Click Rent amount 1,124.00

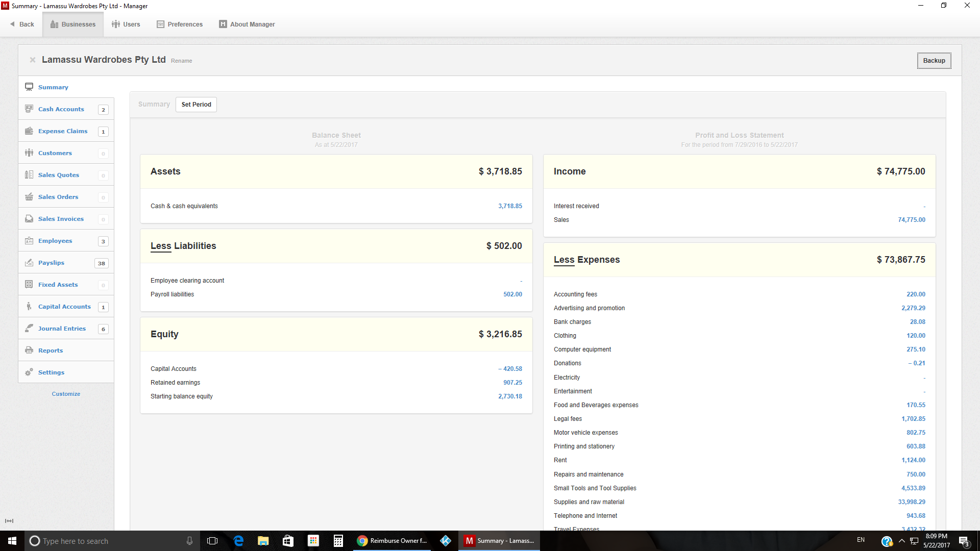913,460
